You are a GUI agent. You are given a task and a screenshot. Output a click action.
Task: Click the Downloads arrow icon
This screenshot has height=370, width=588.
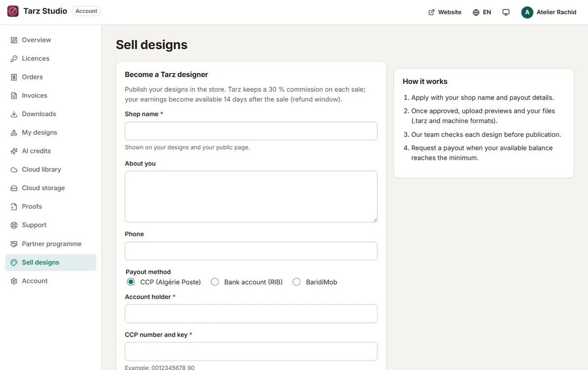tap(14, 114)
